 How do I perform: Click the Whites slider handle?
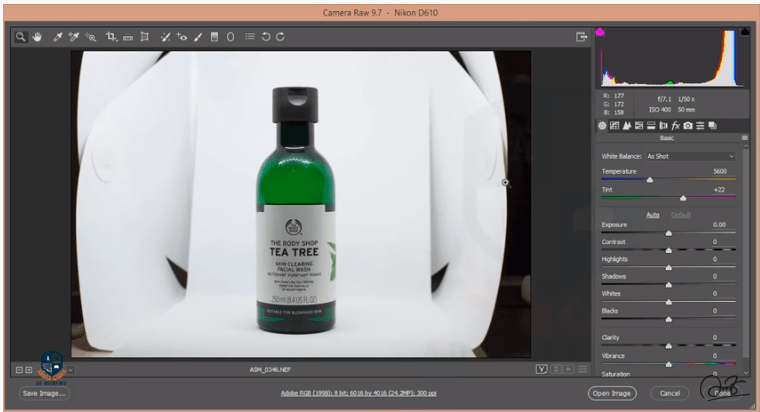coord(668,302)
